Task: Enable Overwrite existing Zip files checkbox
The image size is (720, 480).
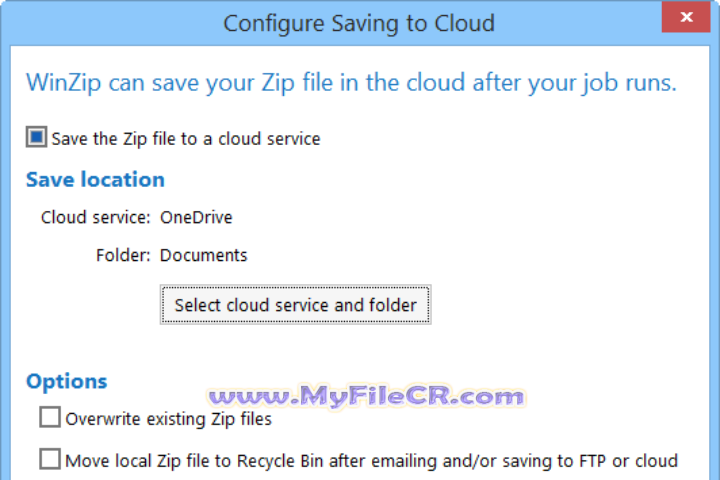Action: click(49, 418)
